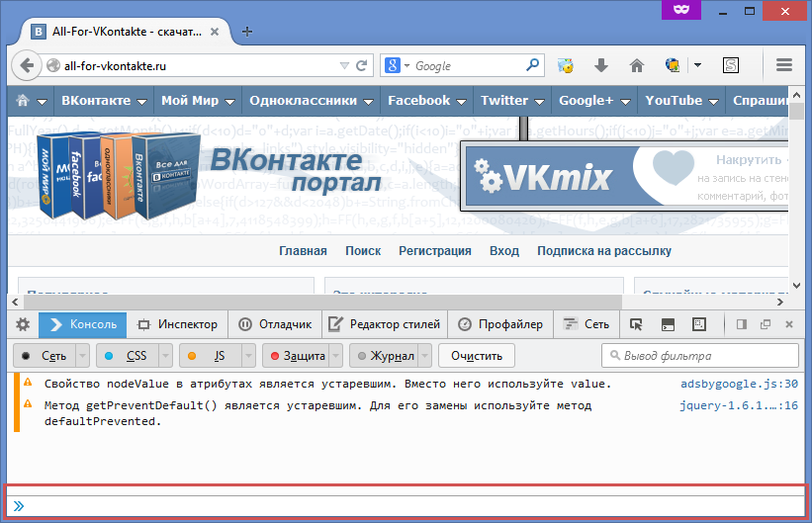
Task: Open the YouTube site menu
Action: tap(681, 101)
